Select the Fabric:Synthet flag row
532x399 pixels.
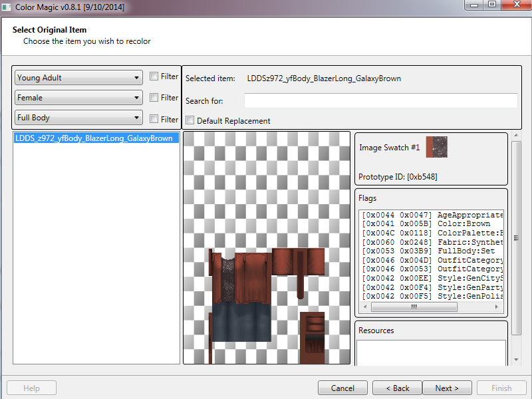pos(432,242)
